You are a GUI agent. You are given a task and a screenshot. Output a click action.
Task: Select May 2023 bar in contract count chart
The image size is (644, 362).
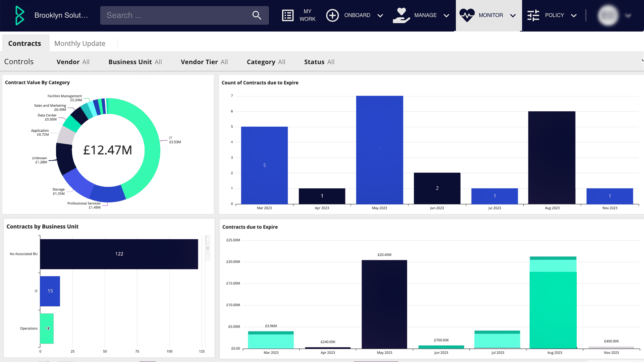pos(380,150)
